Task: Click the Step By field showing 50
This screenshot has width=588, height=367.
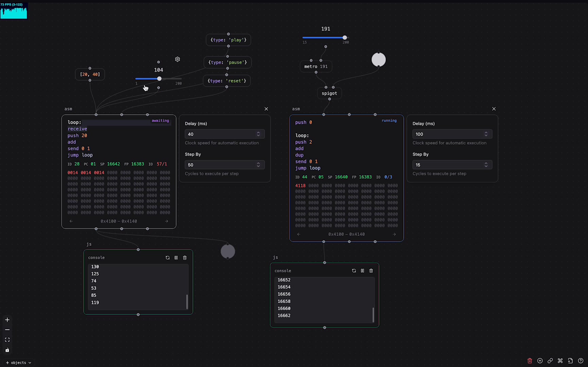Action: (225, 165)
